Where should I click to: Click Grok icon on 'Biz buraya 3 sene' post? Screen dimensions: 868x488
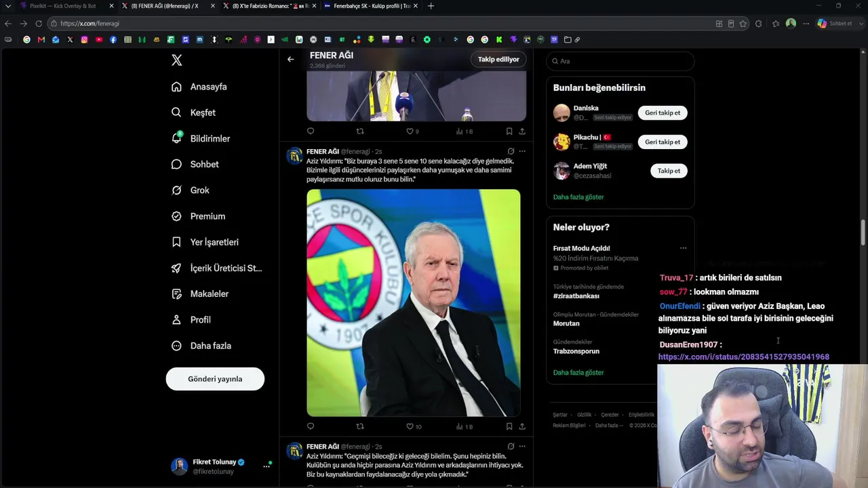click(x=511, y=151)
